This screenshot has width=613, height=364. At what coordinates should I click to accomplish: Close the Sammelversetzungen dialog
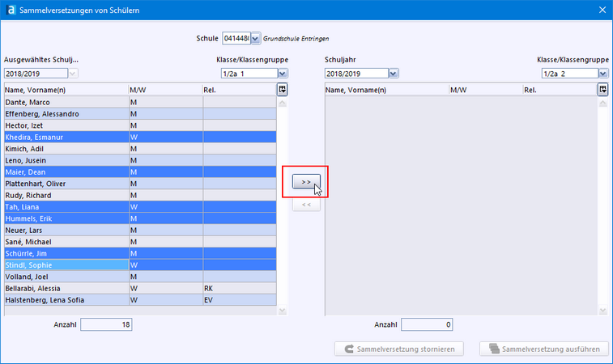pyautogui.click(x=601, y=10)
